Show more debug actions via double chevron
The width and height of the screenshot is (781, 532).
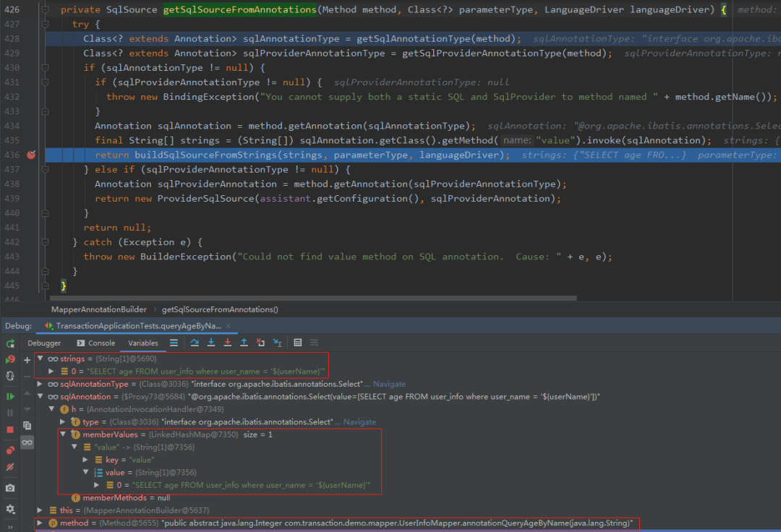(x=10, y=526)
